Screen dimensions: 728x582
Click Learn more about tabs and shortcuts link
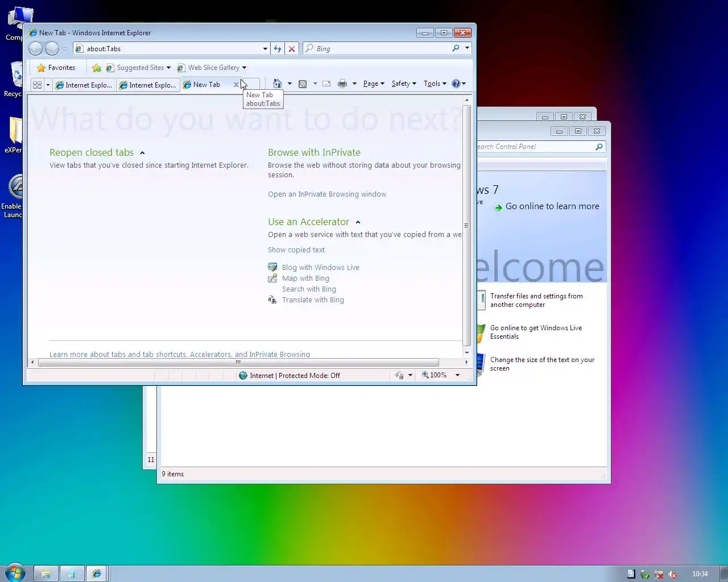coord(180,354)
